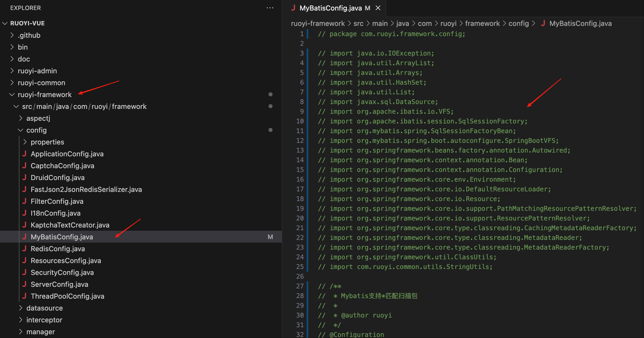The width and height of the screenshot is (644, 338).
Task: Click the Java icon beside DruidConfig.java
Action: [24, 177]
